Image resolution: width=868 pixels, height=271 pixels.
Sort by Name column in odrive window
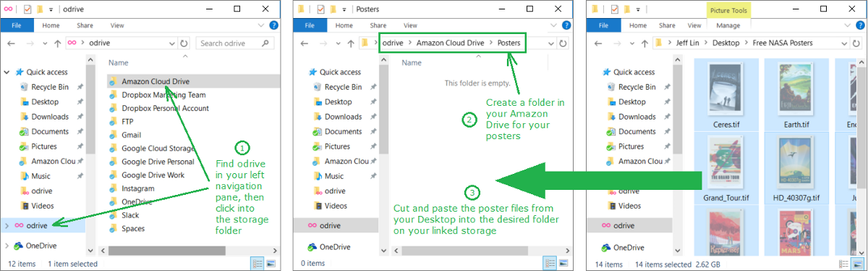coord(119,62)
